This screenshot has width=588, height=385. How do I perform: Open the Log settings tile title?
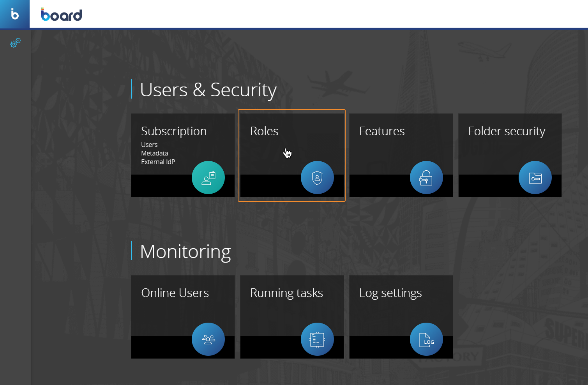(390, 293)
